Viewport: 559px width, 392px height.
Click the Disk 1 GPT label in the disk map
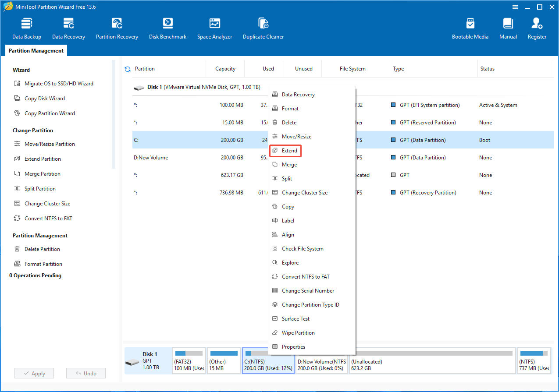click(148, 361)
